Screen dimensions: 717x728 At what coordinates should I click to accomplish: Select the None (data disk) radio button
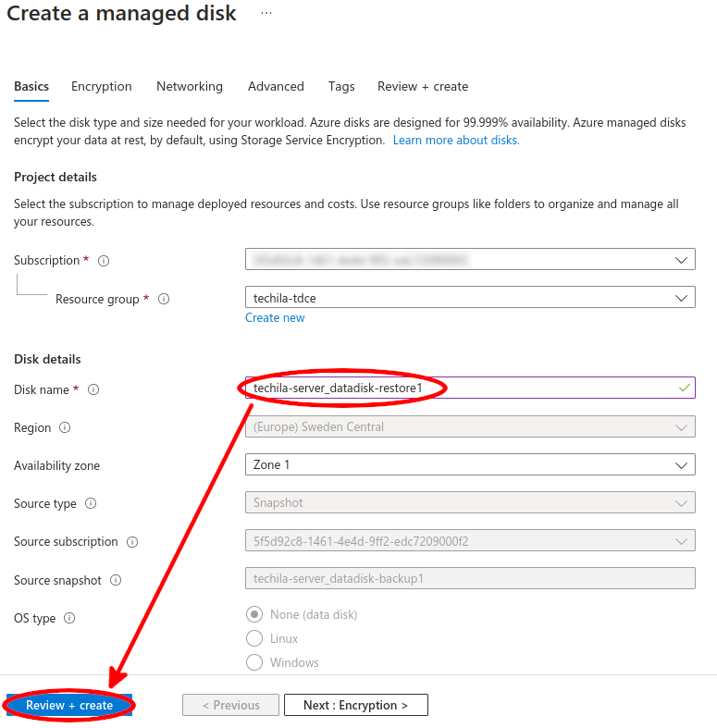pyautogui.click(x=254, y=615)
